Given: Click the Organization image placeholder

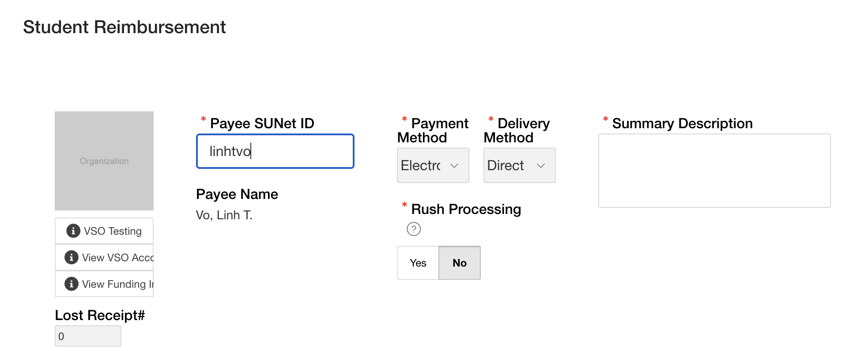Looking at the screenshot, I should (104, 161).
